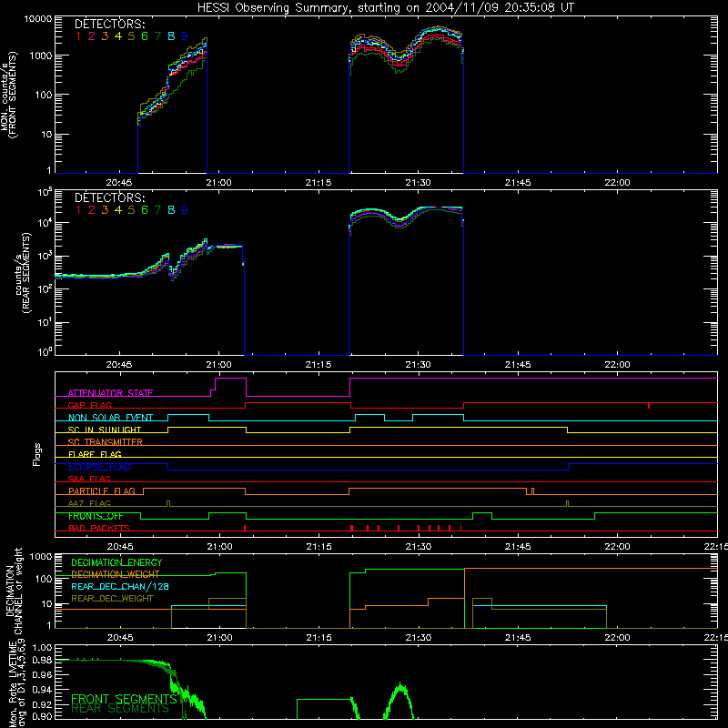Click the SC_TRANSMITTER flag label

pyautogui.click(x=105, y=441)
